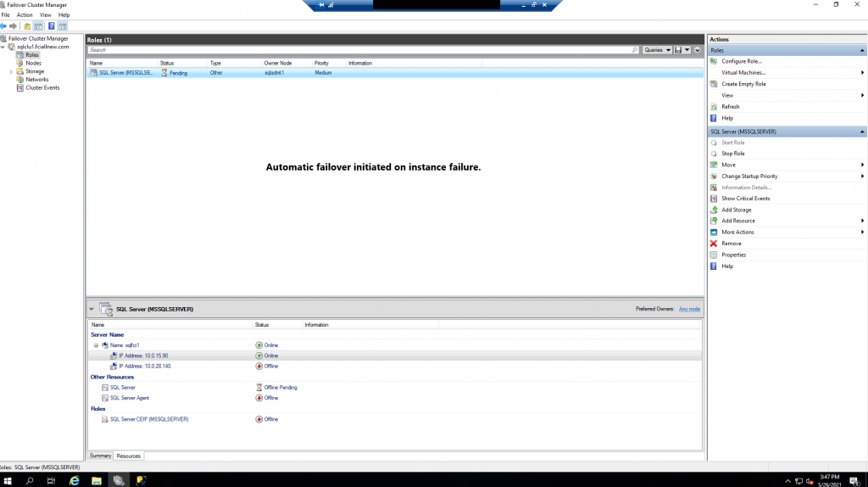The image size is (868, 487).
Task: Click the Change Startup Priority icon
Action: click(x=714, y=176)
